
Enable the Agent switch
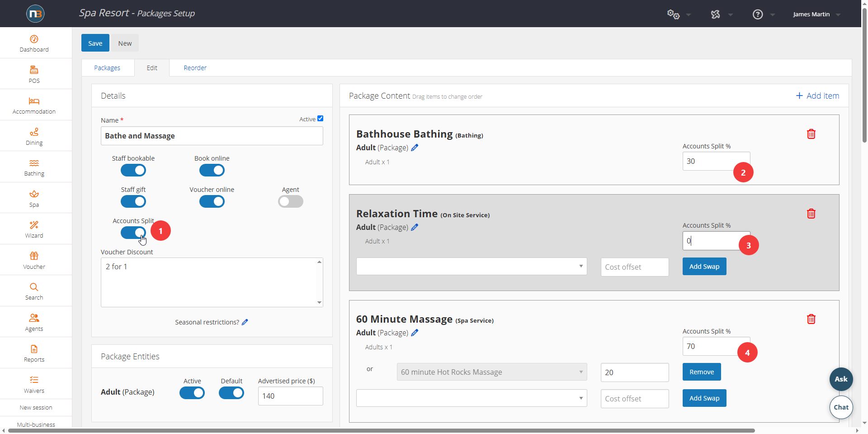(x=291, y=202)
